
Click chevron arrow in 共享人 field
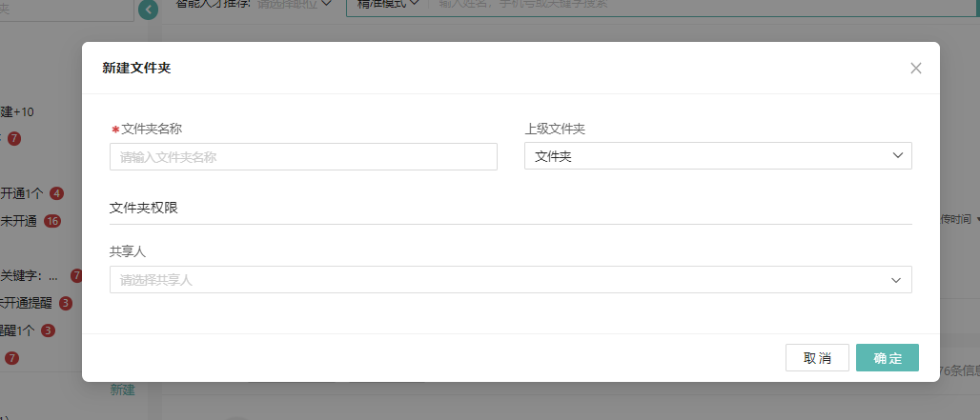896,280
